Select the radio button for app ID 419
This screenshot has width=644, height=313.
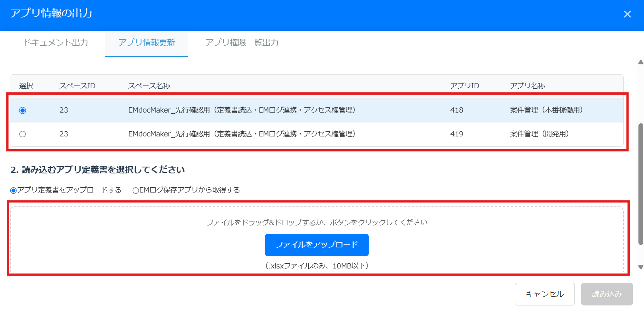coord(23,134)
